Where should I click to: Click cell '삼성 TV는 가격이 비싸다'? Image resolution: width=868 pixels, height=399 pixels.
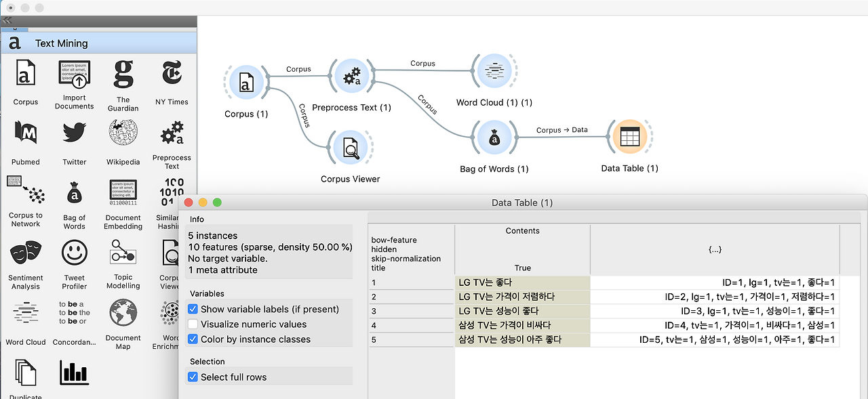coord(522,325)
